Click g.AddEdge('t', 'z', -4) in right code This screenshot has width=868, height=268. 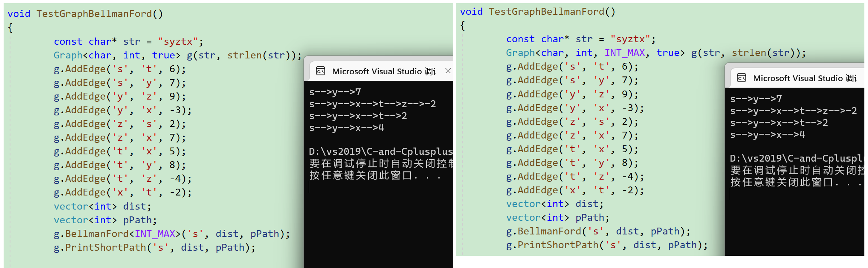tap(575, 176)
